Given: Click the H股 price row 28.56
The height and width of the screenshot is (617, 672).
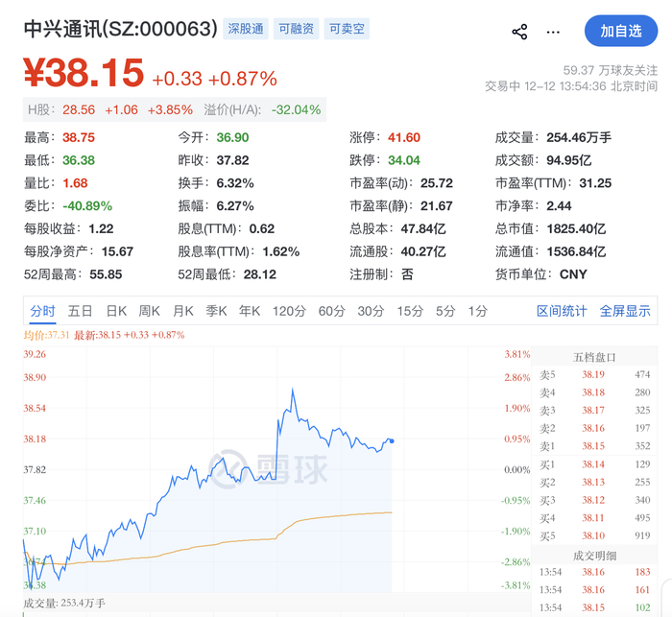Looking at the screenshot, I should point(175,109).
